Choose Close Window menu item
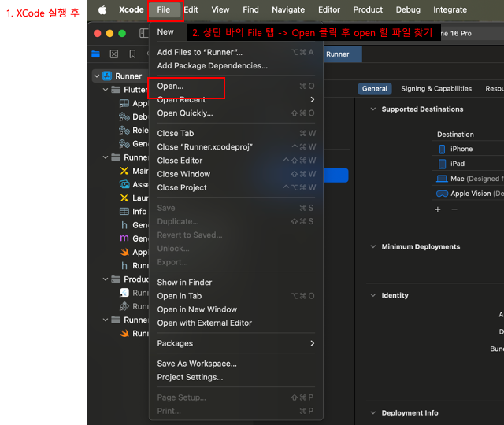This screenshot has width=504, height=425. (235, 174)
